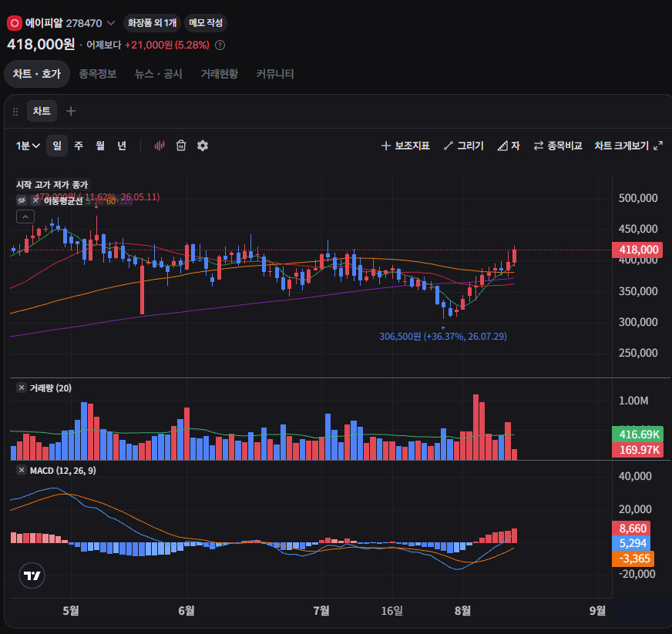
Task: Open the 자 ruler measure tool
Action: 509,146
